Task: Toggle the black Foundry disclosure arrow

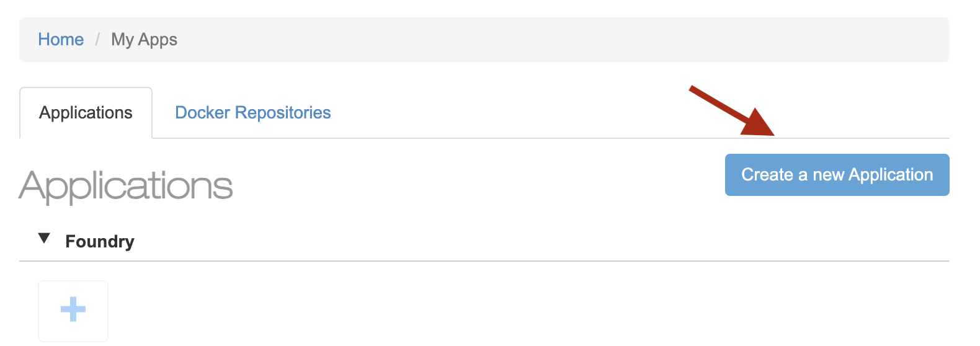Action: (x=44, y=239)
